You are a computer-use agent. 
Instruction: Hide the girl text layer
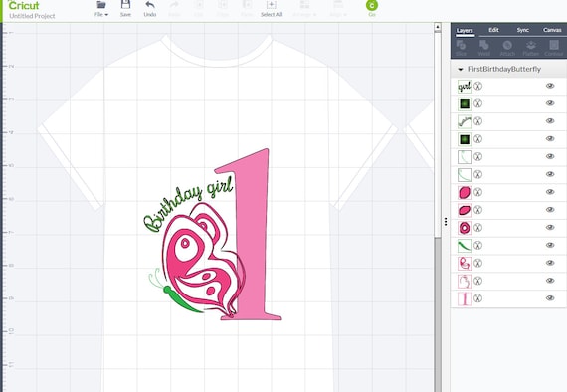550,86
